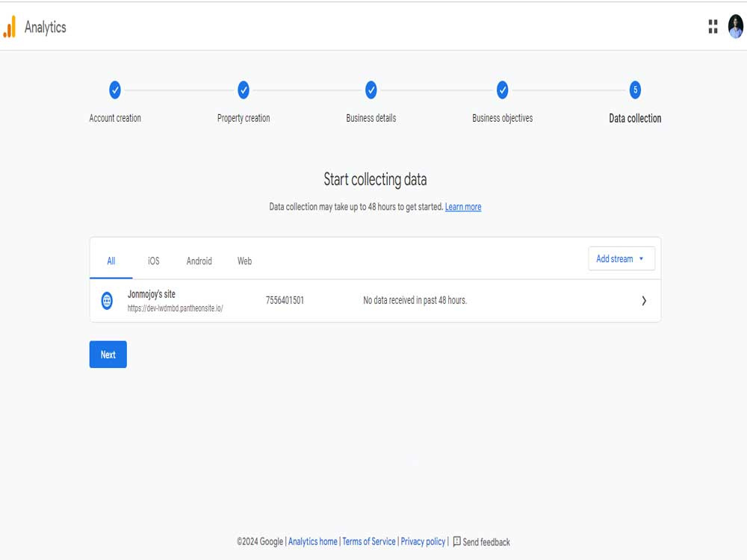The height and width of the screenshot is (560, 747).
Task: Click the ©2024 Google footer text
Action: pos(260,541)
